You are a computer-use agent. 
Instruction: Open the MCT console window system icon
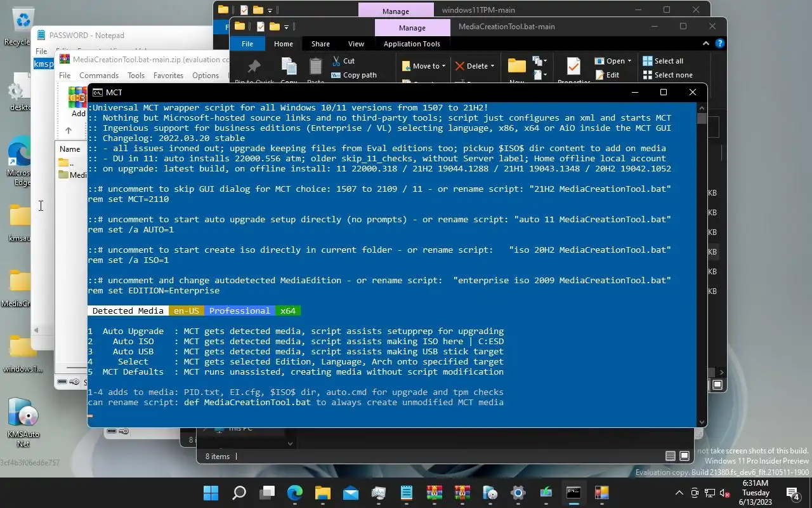click(x=98, y=92)
